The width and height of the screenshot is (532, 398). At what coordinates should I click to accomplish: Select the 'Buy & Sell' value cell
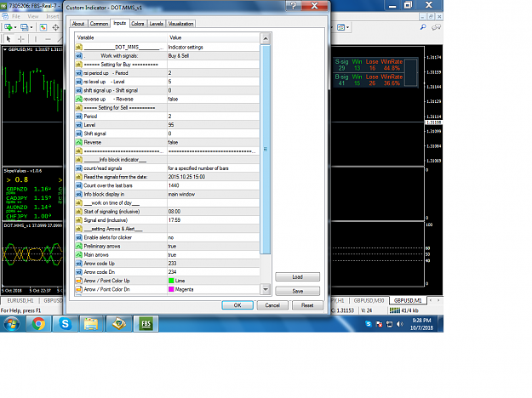214,56
